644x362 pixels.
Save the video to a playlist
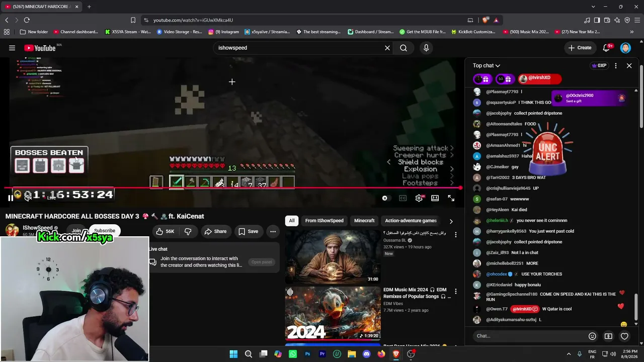[x=248, y=231]
